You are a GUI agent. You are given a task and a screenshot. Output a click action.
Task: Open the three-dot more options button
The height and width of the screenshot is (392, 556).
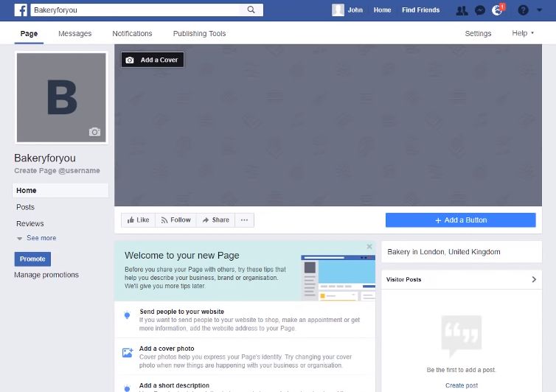pyautogui.click(x=245, y=220)
